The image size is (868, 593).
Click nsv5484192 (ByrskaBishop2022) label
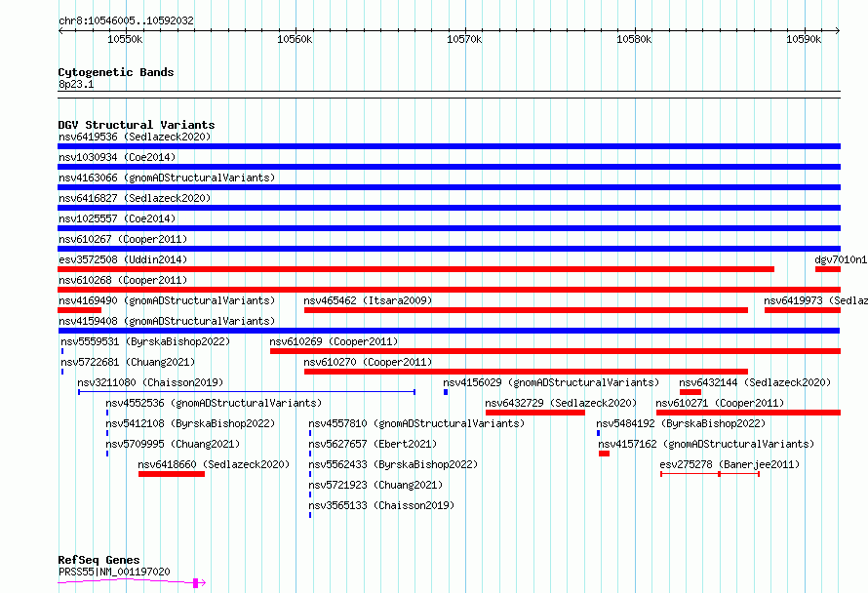[681, 423]
